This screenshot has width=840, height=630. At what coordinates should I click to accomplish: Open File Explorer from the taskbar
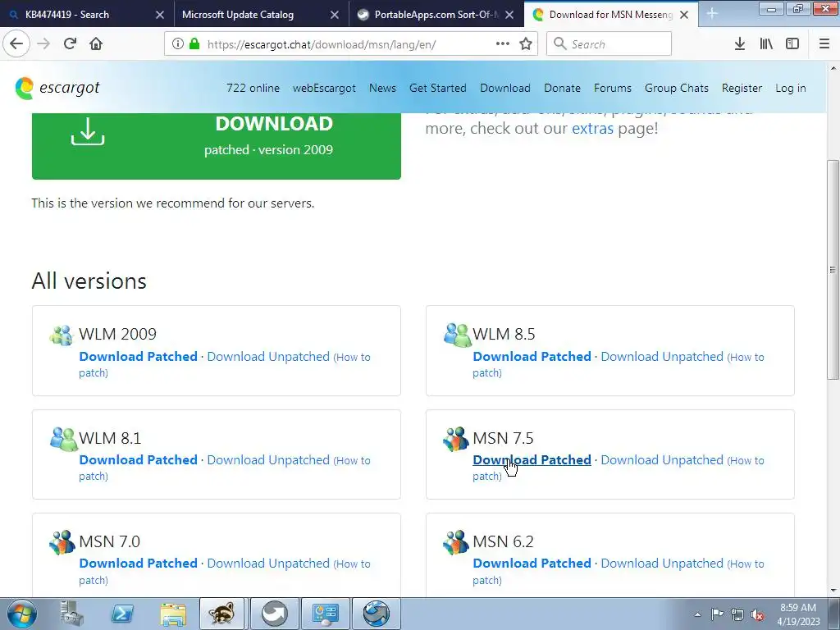click(x=173, y=614)
